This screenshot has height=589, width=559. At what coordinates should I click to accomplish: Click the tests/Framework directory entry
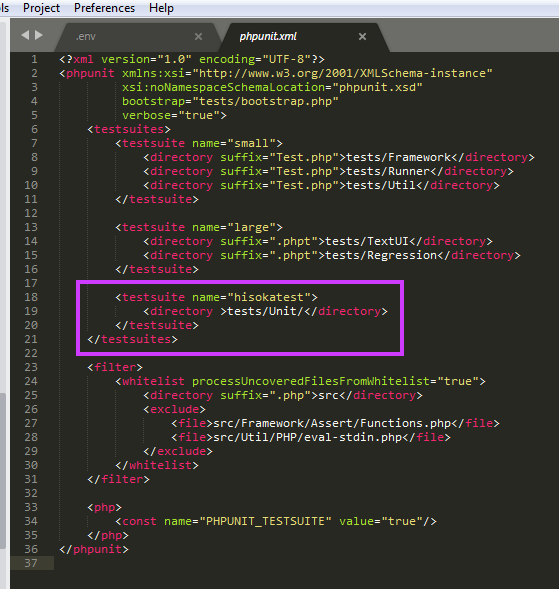[339, 157]
